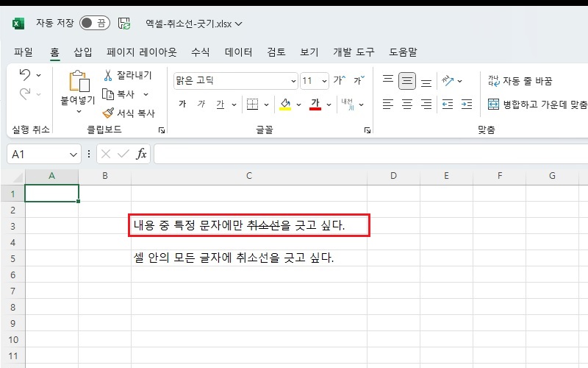Click 복사 copy button
Screen dimensions: 588x368
tap(118, 94)
